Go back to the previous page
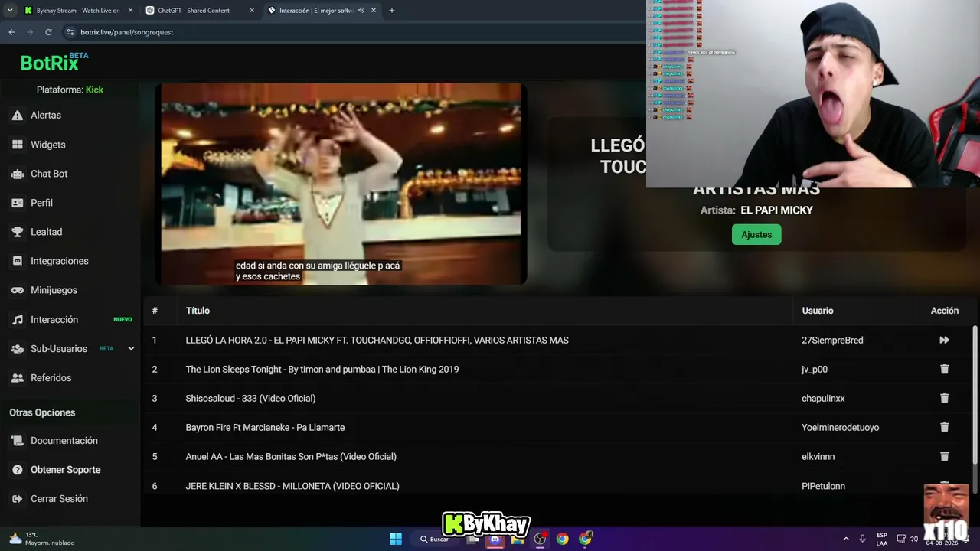Screen dimensions: 980x551 pos(11,32)
